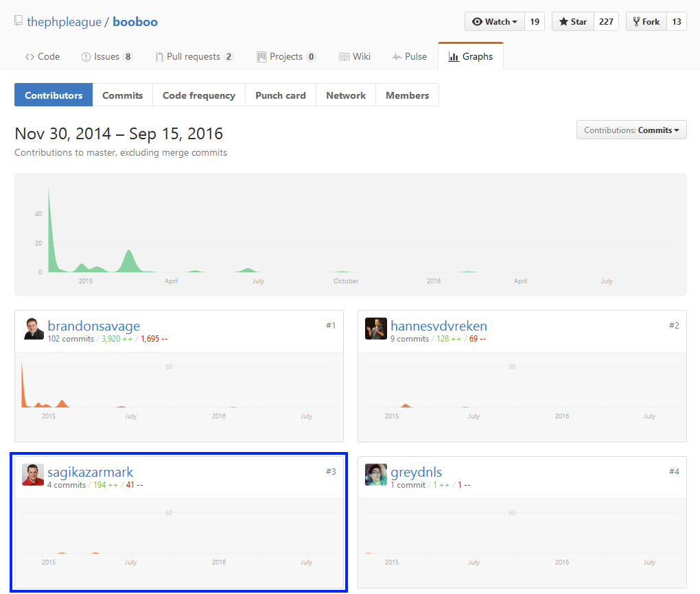View hannesvdvreken 9 commits link

pyautogui.click(x=410, y=339)
